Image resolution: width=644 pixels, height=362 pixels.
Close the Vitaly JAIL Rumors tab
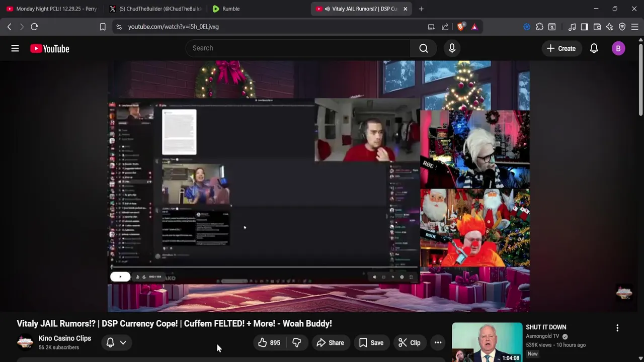pyautogui.click(x=405, y=9)
